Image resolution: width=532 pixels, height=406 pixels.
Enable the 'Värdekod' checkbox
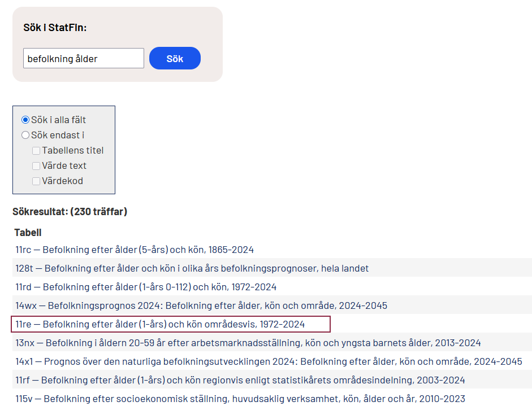click(x=36, y=181)
